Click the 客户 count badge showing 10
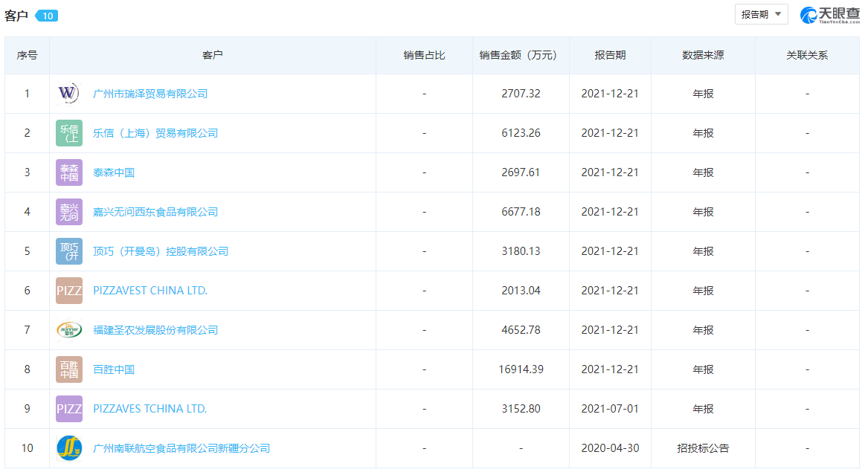This screenshot has width=868, height=475. click(x=47, y=16)
